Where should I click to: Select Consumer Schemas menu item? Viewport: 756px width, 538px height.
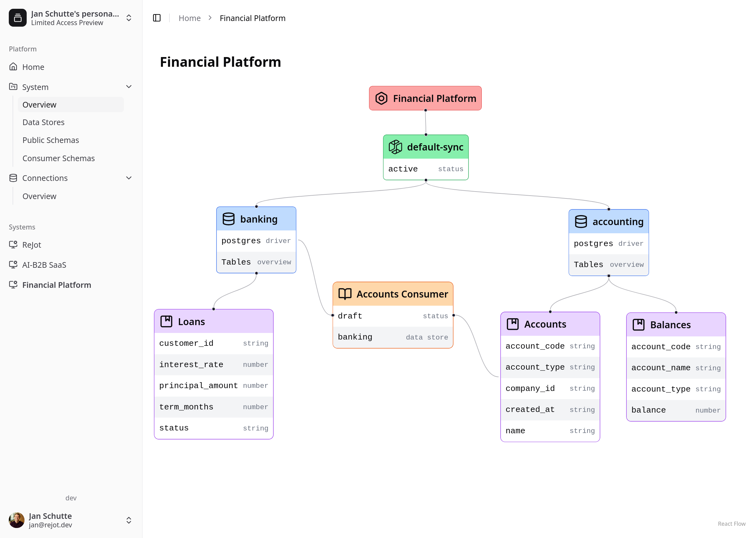[x=59, y=158]
